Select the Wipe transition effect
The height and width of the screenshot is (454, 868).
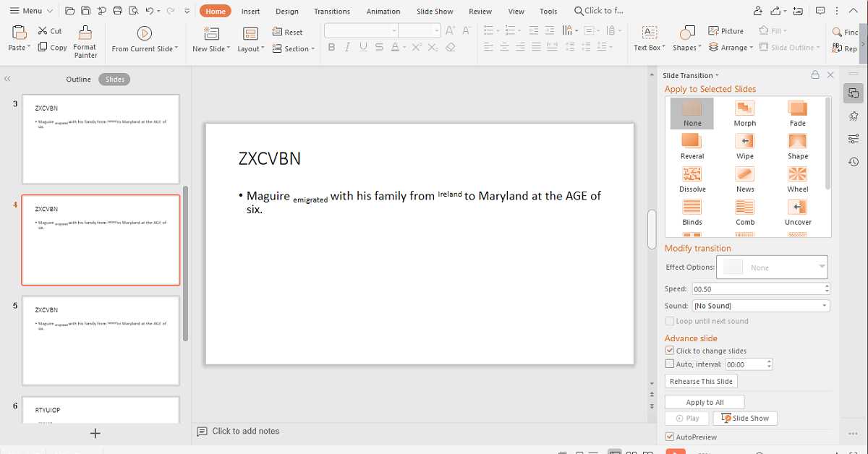coord(744,142)
